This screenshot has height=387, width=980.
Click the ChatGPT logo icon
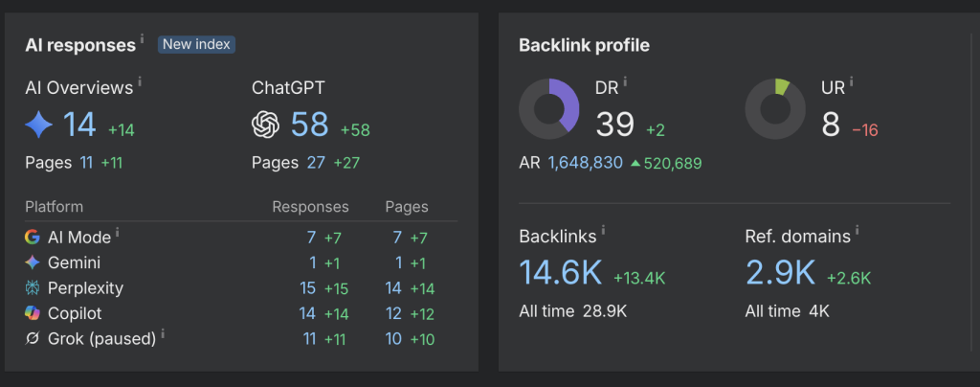click(x=266, y=125)
